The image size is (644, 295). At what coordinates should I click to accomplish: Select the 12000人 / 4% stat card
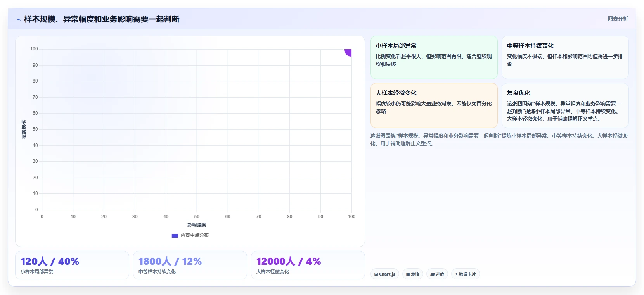point(308,265)
